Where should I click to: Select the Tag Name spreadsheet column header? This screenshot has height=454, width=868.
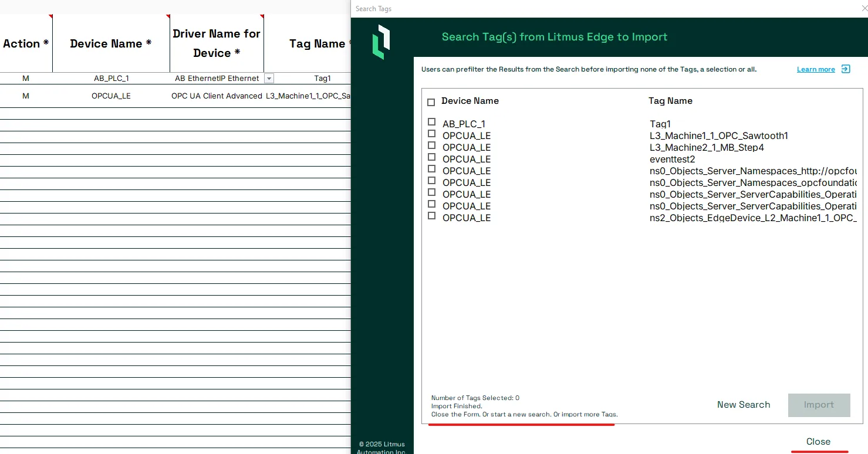pyautogui.click(x=308, y=43)
